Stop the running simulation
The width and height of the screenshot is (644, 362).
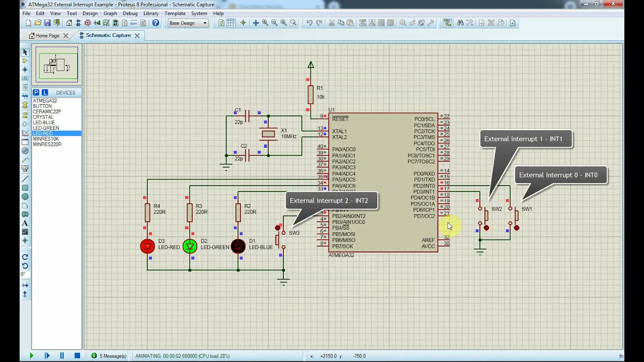click(77, 355)
